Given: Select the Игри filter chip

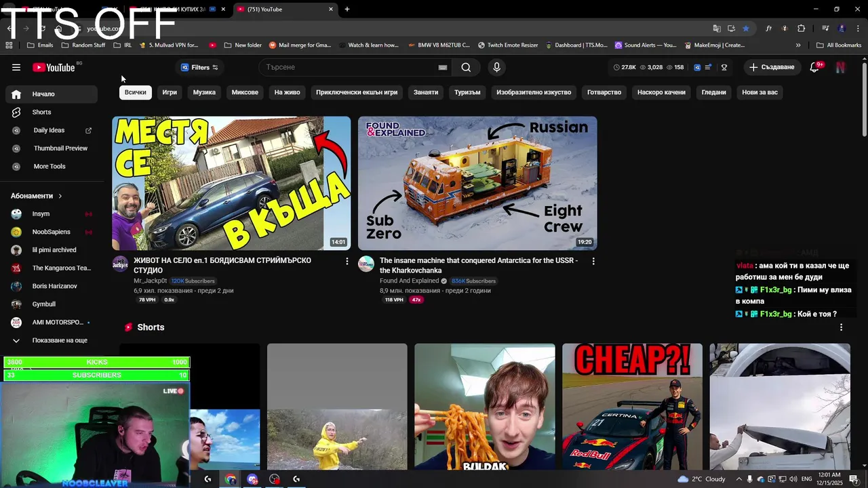Looking at the screenshot, I should tap(170, 92).
